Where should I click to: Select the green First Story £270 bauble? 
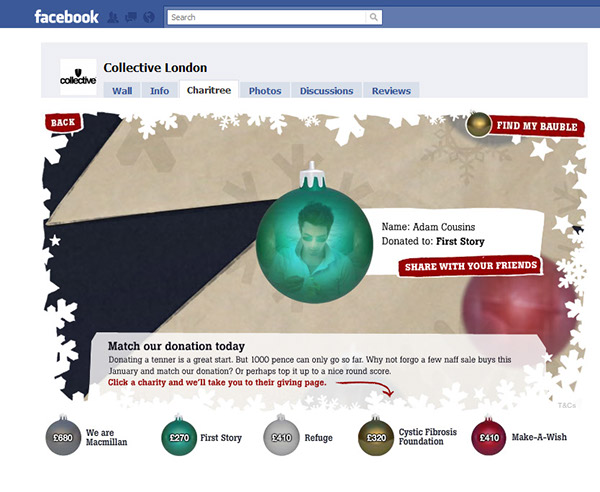(x=179, y=436)
